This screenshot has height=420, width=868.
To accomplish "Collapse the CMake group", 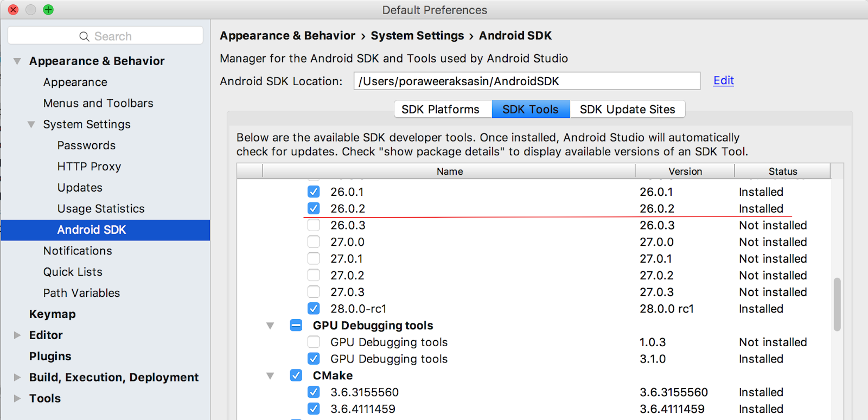I will pyautogui.click(x=270, y=376).
